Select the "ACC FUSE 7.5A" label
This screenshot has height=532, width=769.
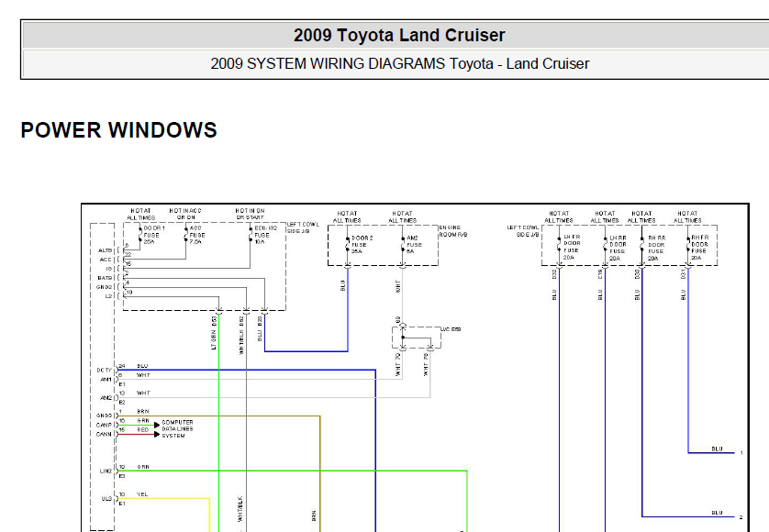197,235
